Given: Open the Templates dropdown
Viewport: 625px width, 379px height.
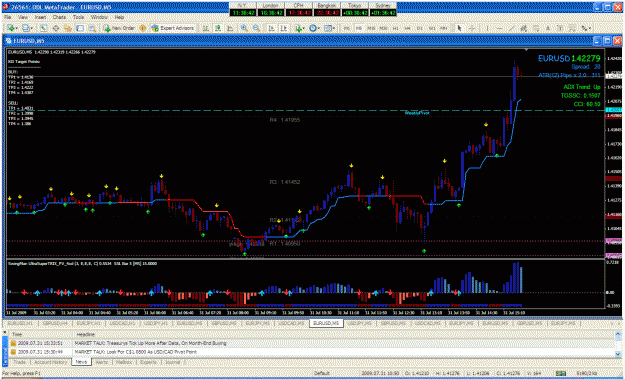Looking at the screenshot, I should click(329, 28).
